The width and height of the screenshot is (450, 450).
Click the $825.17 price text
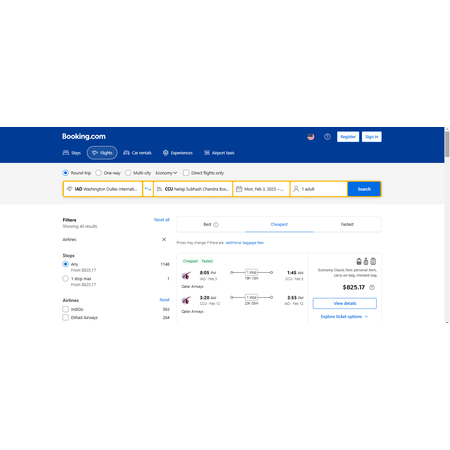(x=354, y=287)
